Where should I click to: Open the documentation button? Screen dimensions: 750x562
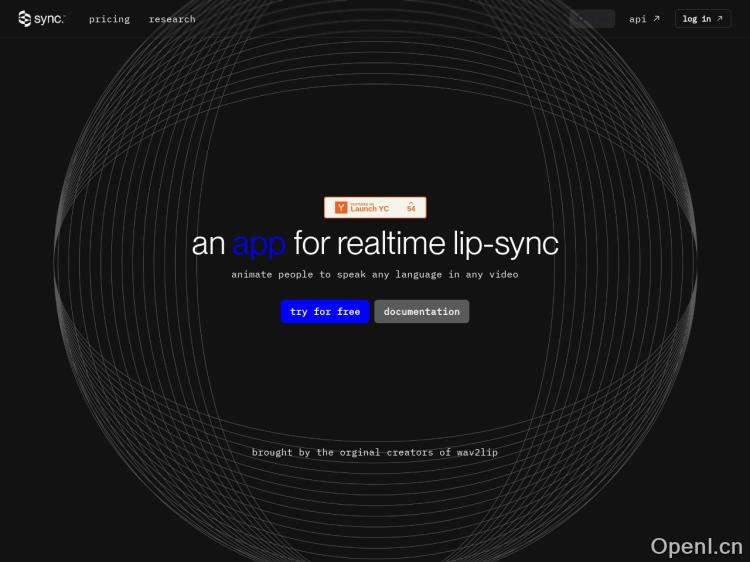(x=421, y=311)
